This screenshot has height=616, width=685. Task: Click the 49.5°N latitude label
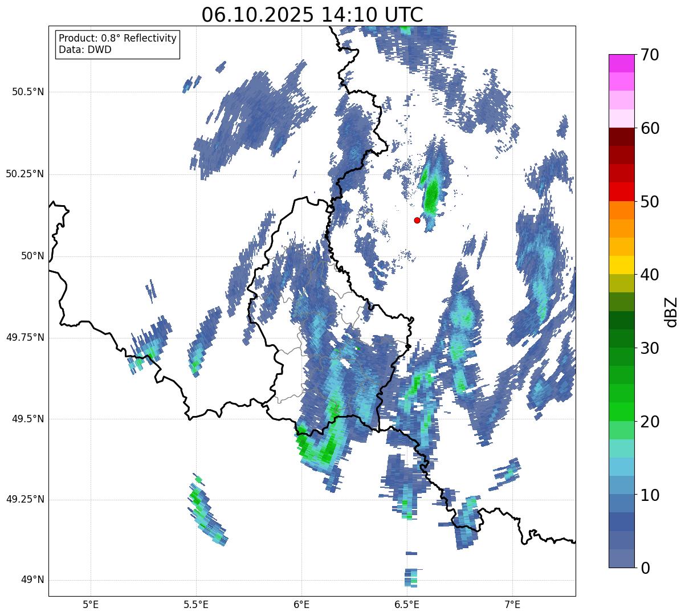[28, 419]
